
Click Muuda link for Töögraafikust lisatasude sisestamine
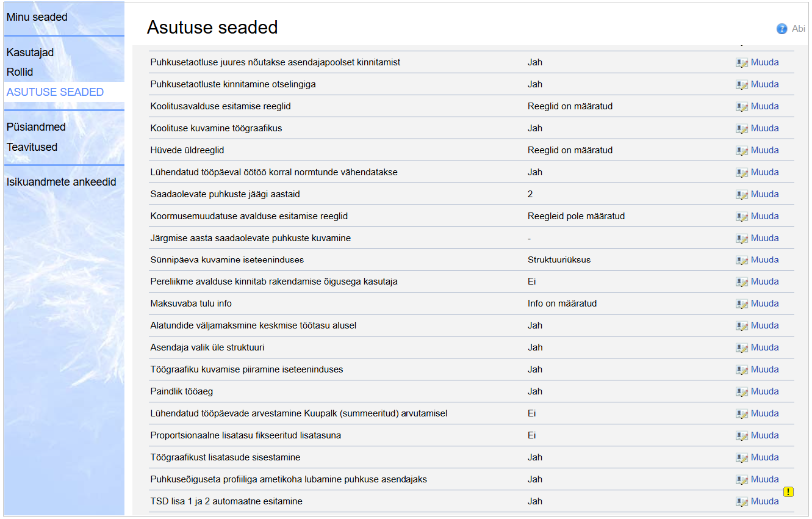point(764,457)
